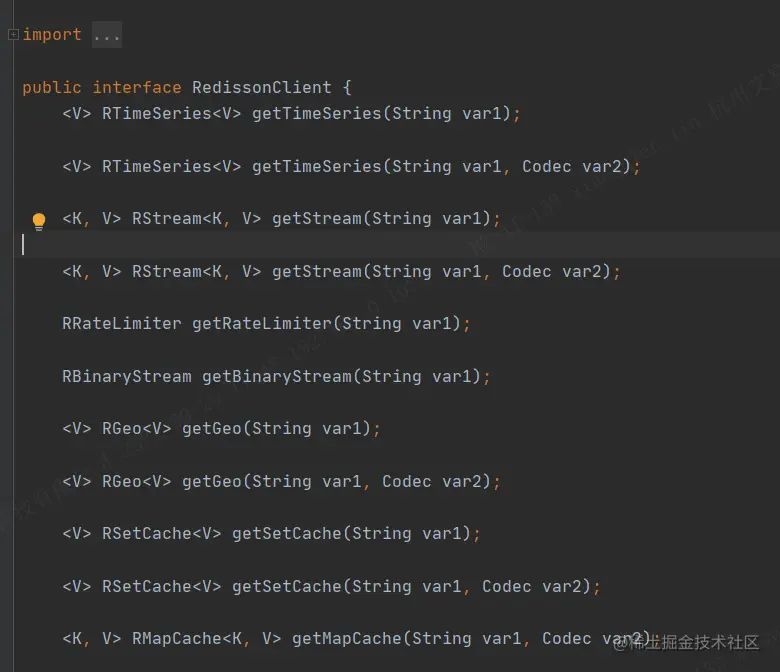780x672 pixels.
Task: Click Codec in the getSetCache overload
Action: 506,586
